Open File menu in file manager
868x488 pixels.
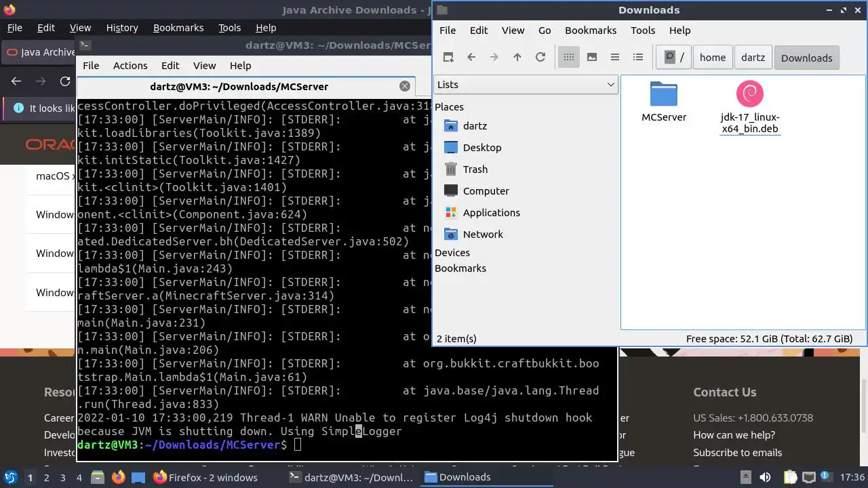pos(448,30)
